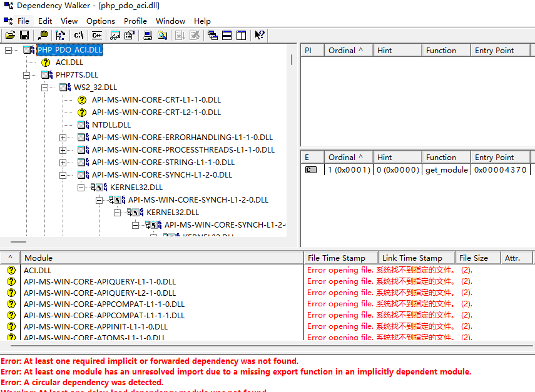Click the Cascade windows toolbar icon

click(213, 35)
